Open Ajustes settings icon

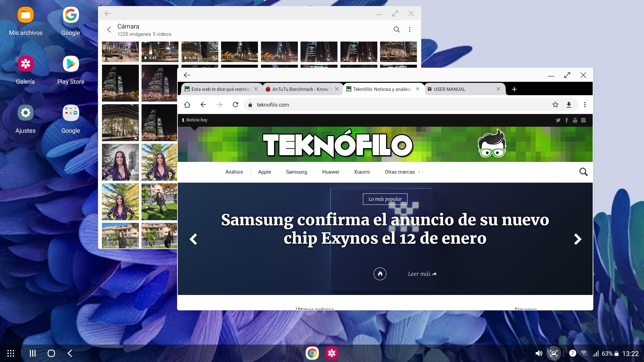25,119
